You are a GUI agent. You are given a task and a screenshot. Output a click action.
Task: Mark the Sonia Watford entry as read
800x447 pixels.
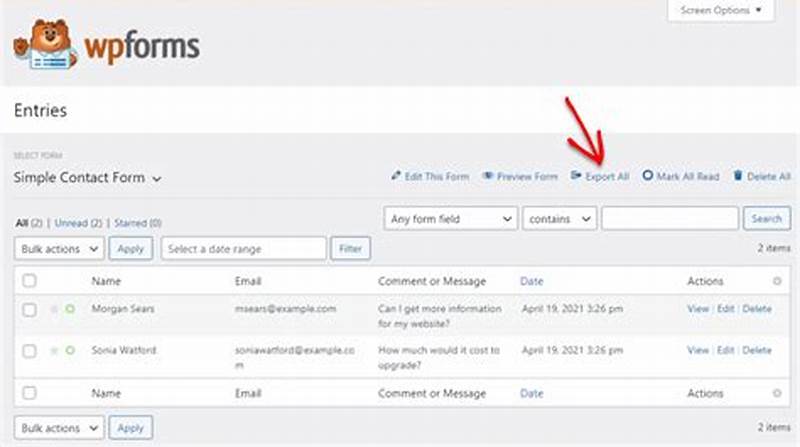tap(70, 350)
